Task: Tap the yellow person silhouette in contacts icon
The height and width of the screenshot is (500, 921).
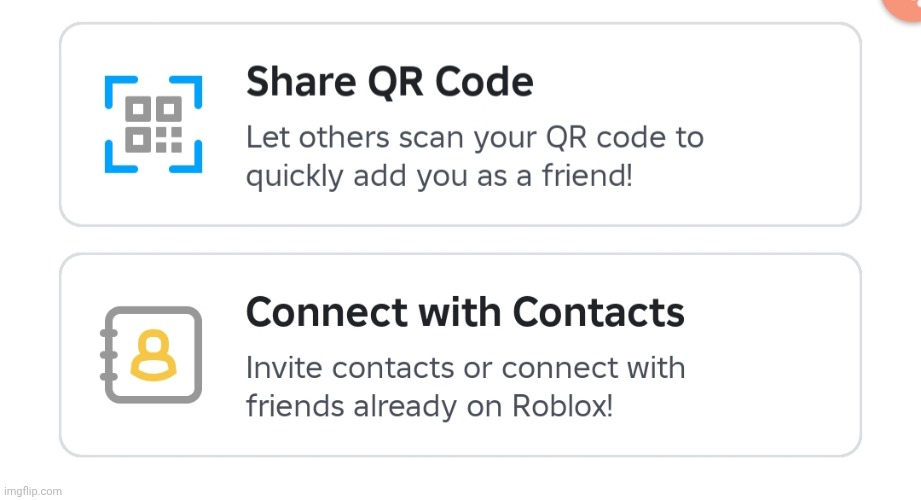Action: pos(153,355)
